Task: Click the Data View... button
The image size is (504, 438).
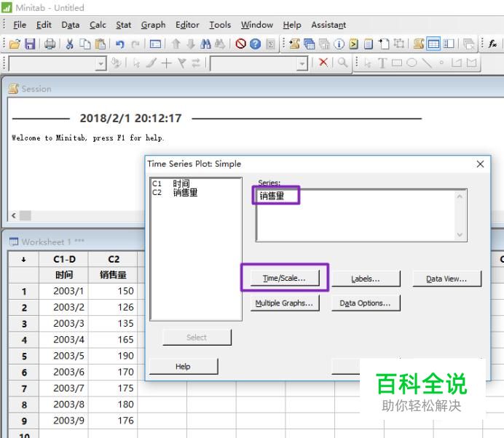Action: coord(446,279)
